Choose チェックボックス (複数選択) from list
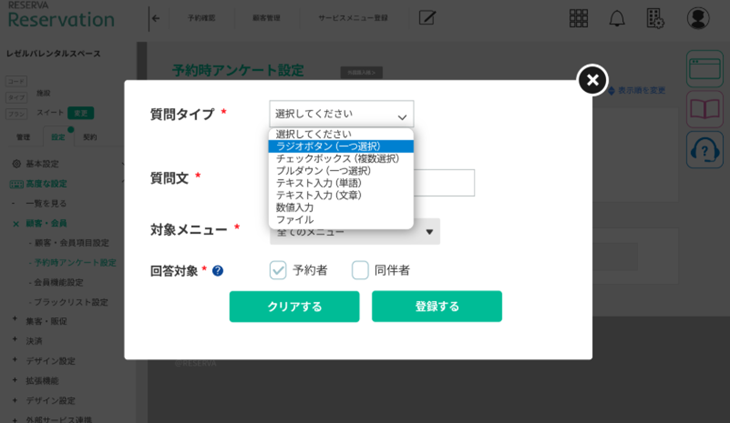730x423 pixels. click(x=337, y=158)
